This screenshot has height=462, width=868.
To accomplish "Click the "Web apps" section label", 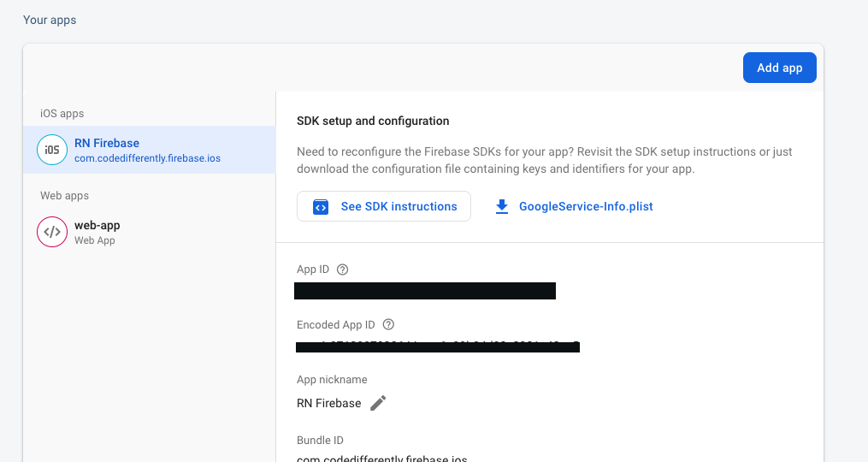I will point(64,196).
